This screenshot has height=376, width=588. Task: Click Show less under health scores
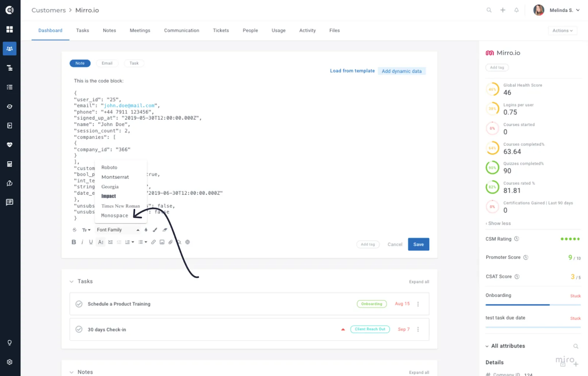(x=499, y=223)
